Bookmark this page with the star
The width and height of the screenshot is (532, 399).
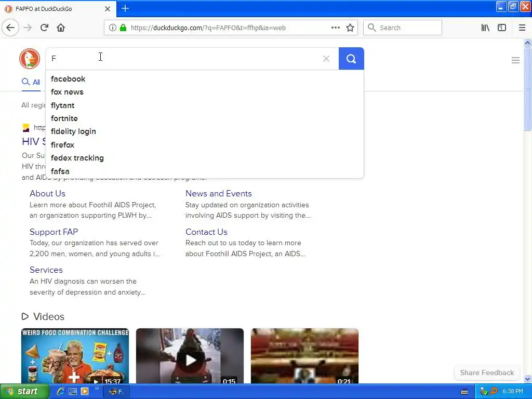click(350, 28)
